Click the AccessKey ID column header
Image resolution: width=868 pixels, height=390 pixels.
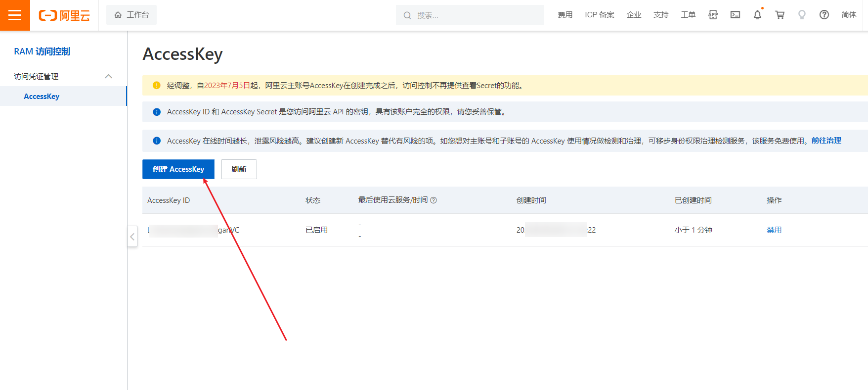coord(169,200)
